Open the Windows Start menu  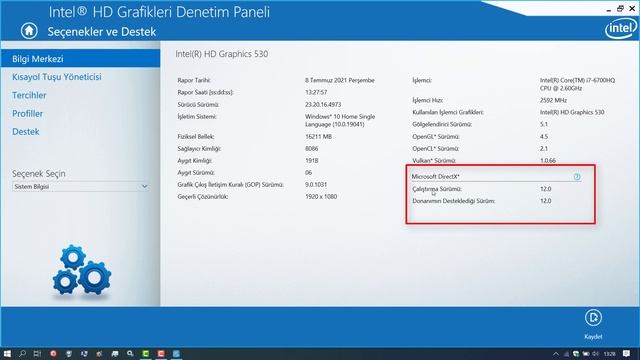pos(7,353)
